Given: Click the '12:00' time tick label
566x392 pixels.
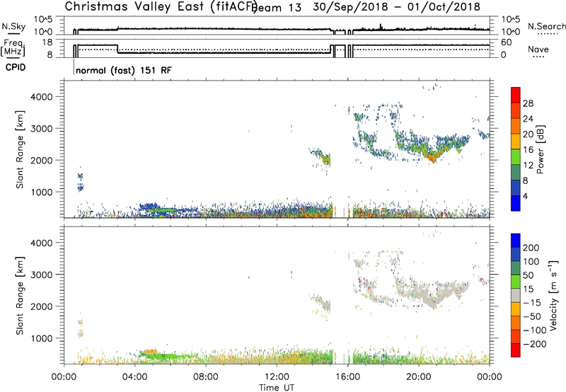Looking at the screenshot, I should click(x=277, y=377).
